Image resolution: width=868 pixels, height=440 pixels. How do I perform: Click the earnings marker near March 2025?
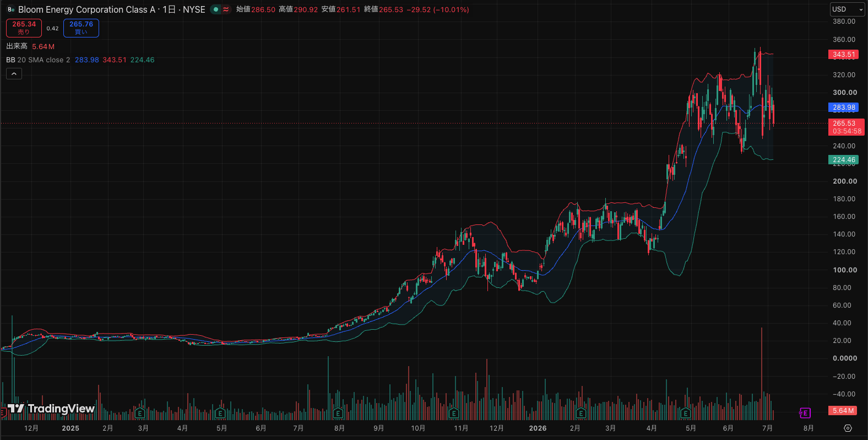click(x=140, y=413)
